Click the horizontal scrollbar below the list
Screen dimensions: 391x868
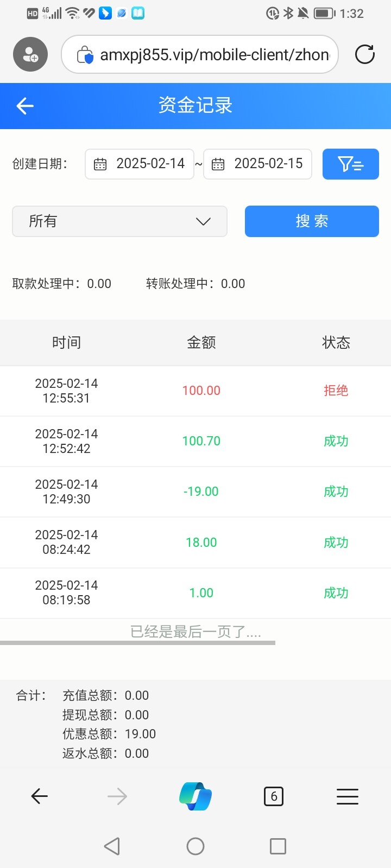click(137, 643)
